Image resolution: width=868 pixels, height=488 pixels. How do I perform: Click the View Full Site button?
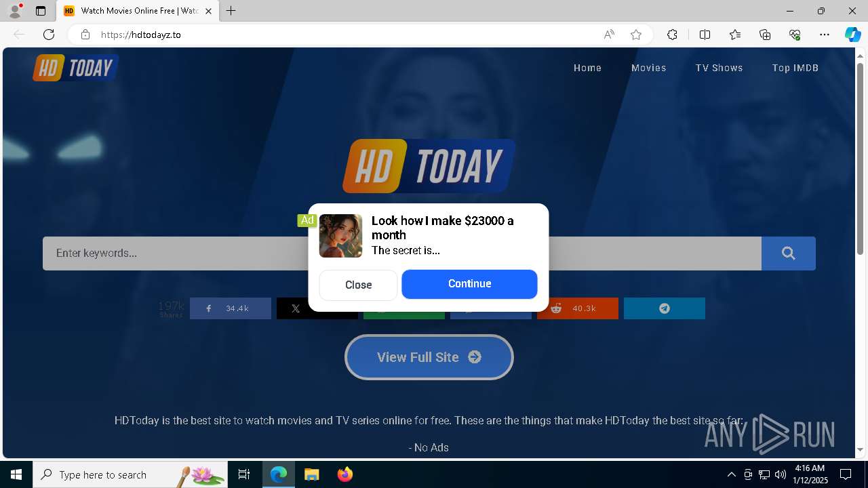tap(429, 357)
